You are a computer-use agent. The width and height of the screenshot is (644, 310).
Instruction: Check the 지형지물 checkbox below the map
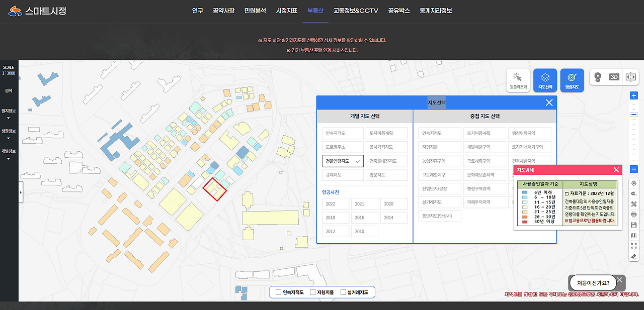click(x=313, y=292)
